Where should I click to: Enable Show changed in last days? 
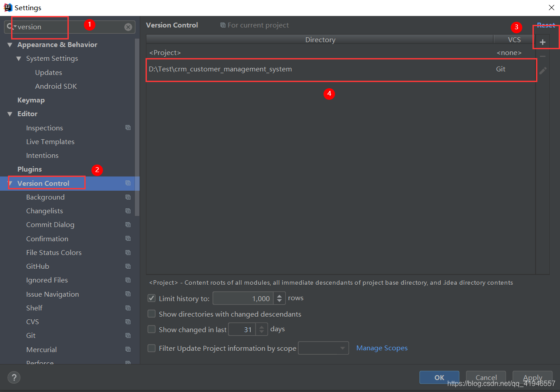tap(152, 329)
